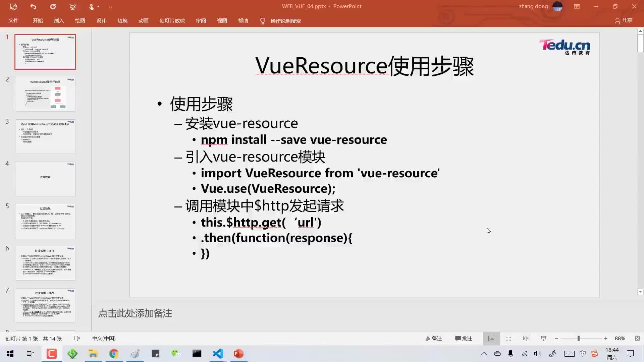
Task: Click slide 2 thumbnail in panel
Action: point(45,94)
